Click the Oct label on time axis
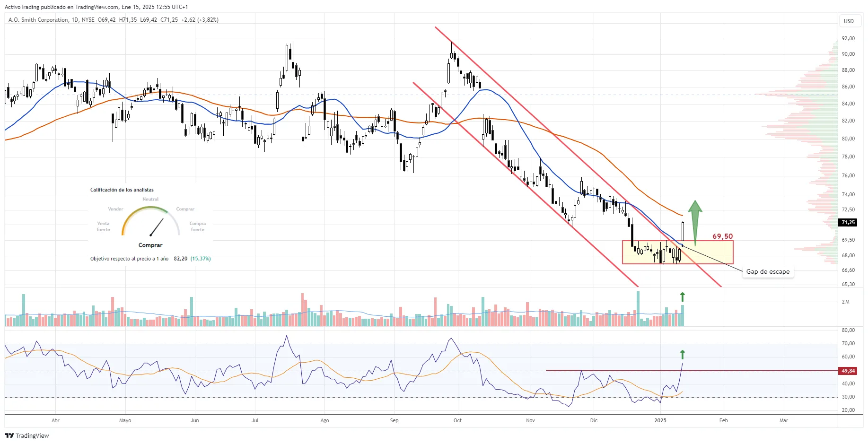The width and height of the screenshot is (868, 444). (x=457, y=420)
